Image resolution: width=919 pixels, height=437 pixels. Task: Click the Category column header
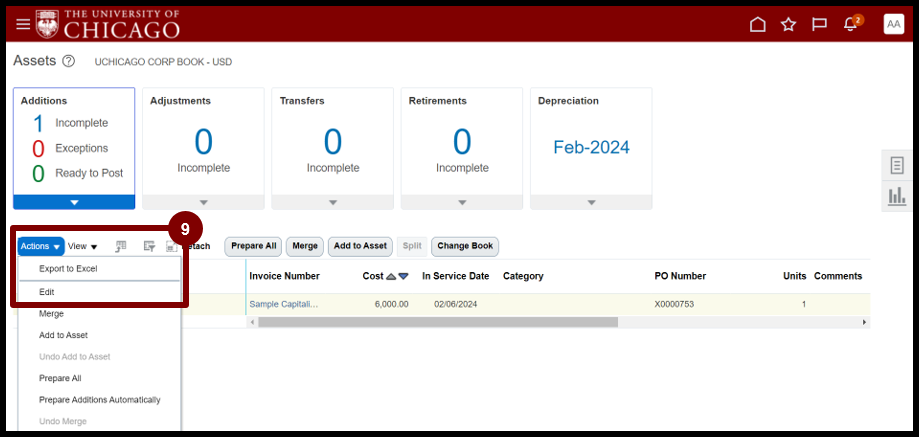523,276
